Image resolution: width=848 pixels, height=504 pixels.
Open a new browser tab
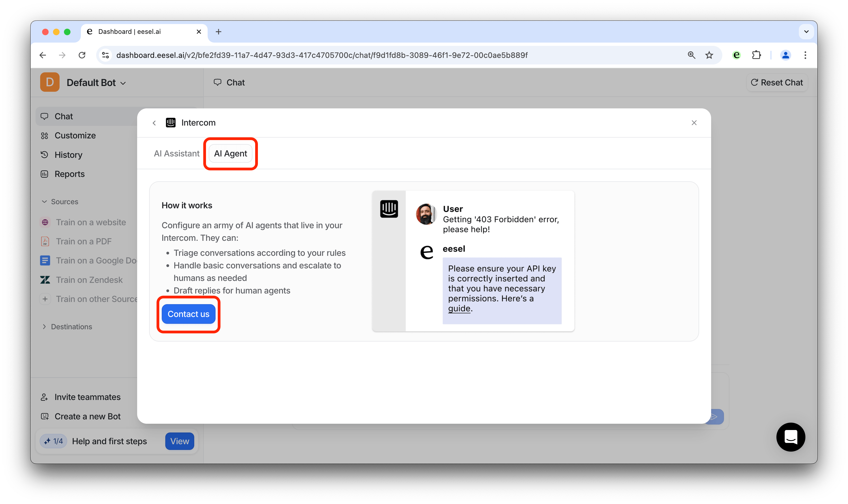coord(219,32)
